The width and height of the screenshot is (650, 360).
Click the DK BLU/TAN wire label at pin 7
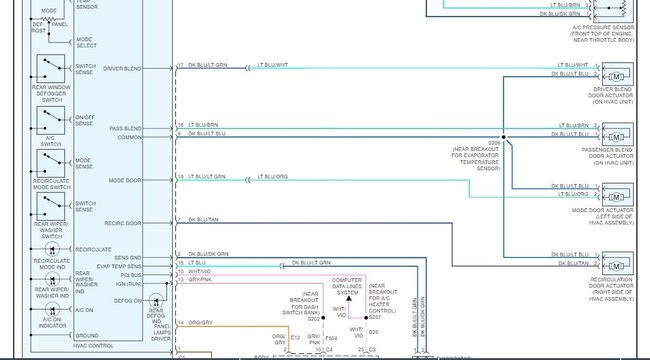pos(203,220)
